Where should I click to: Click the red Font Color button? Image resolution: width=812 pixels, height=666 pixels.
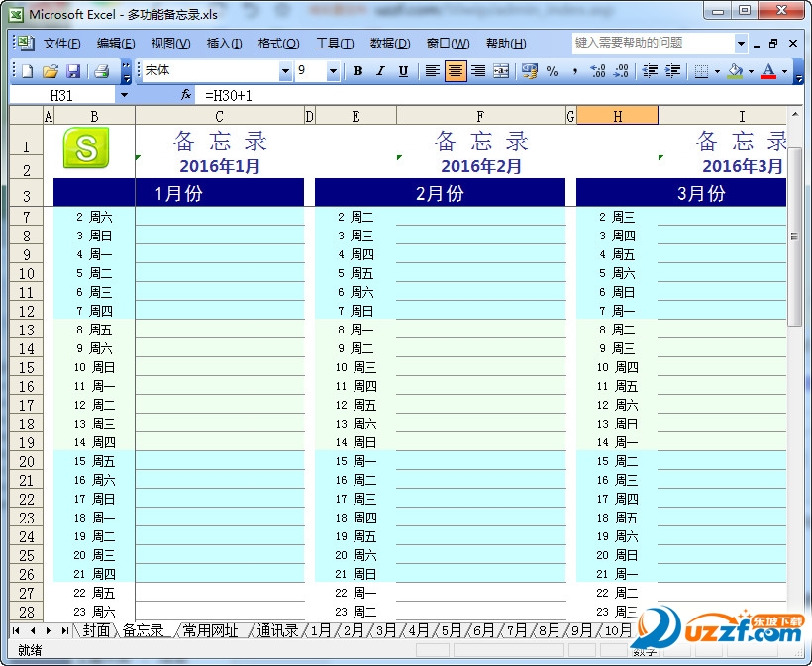coord(768,71)
